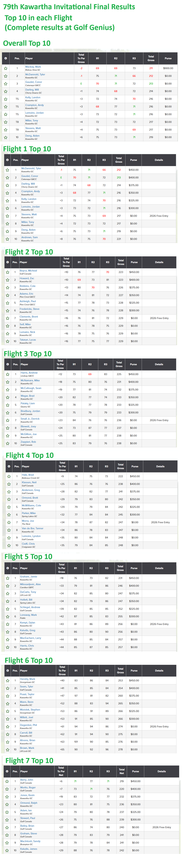Mark Harris, Andrew as favorite in Flight 3

pyautogui.click(x=7, y=374)
